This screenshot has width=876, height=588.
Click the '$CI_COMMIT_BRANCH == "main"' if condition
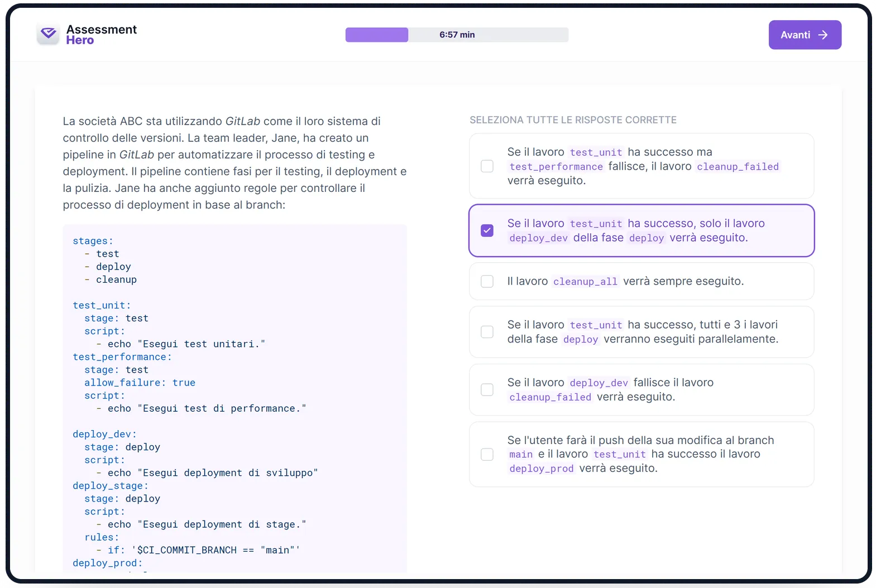tap(216, 550)
